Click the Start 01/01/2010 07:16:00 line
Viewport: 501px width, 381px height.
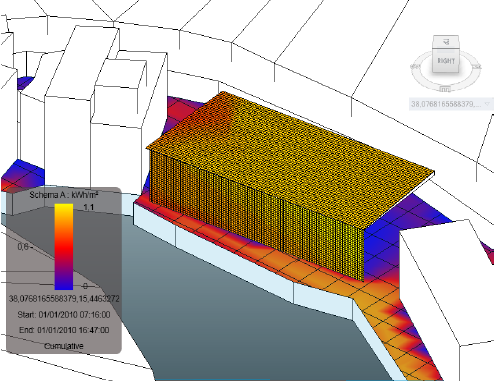pyautogui.click(x=64, y=314)
